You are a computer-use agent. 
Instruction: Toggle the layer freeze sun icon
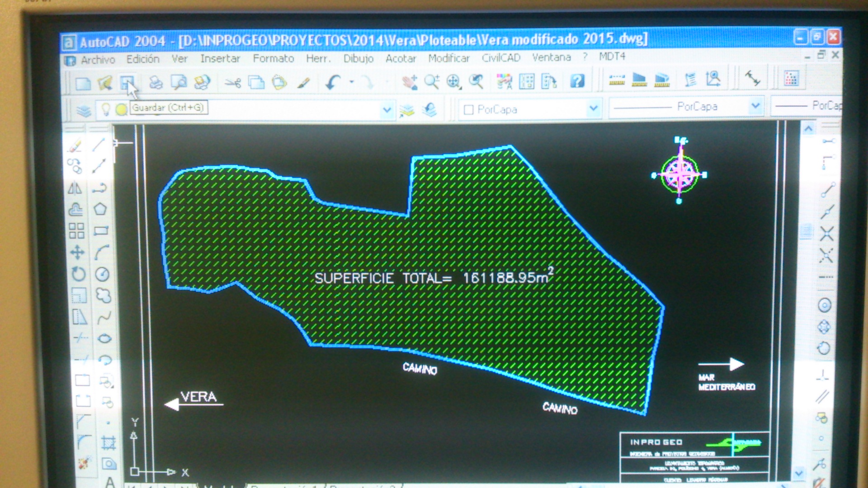pos(121,109)
